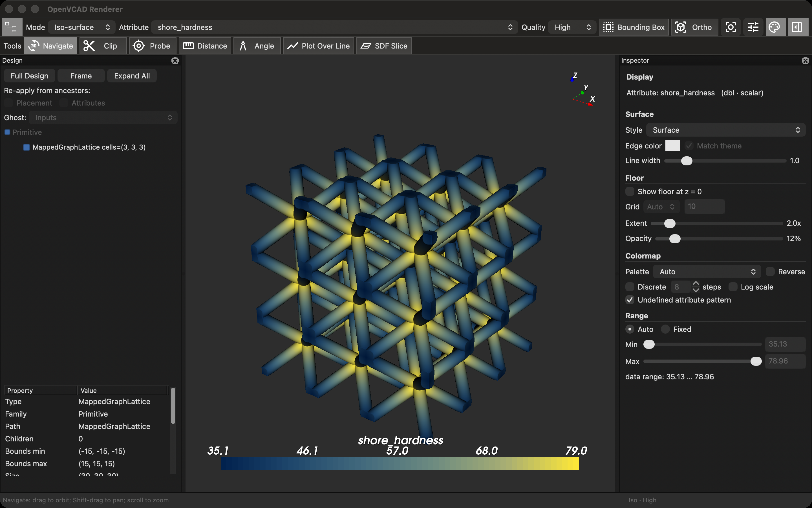Click the Frame button

(x=81, y=76)
